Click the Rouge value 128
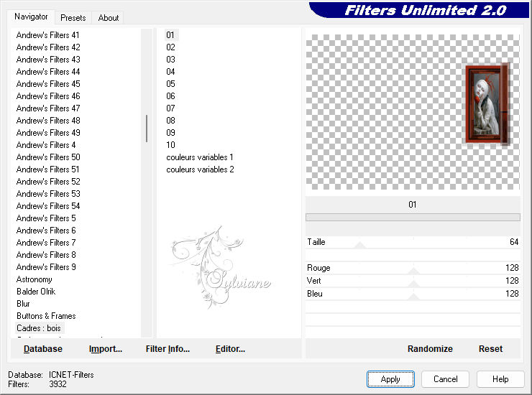Viewport: 532px width, 395px height. click(x=512, y=267)
